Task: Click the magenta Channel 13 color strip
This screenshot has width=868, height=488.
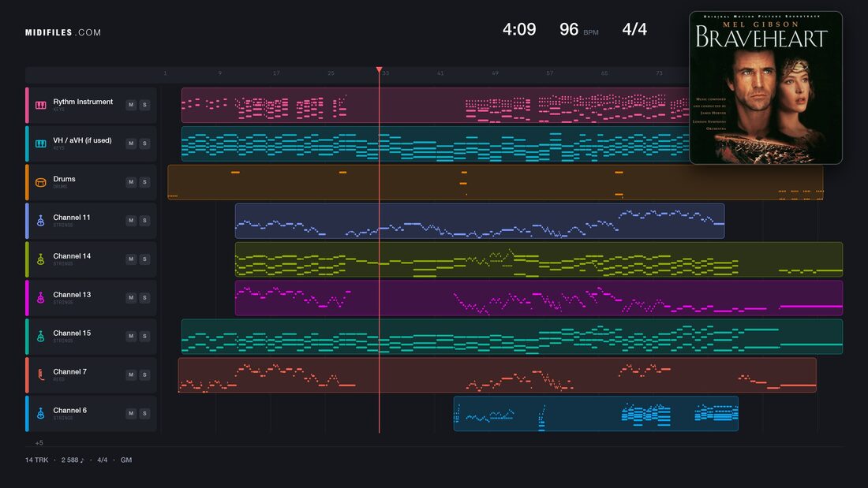Action: (27, 298)
